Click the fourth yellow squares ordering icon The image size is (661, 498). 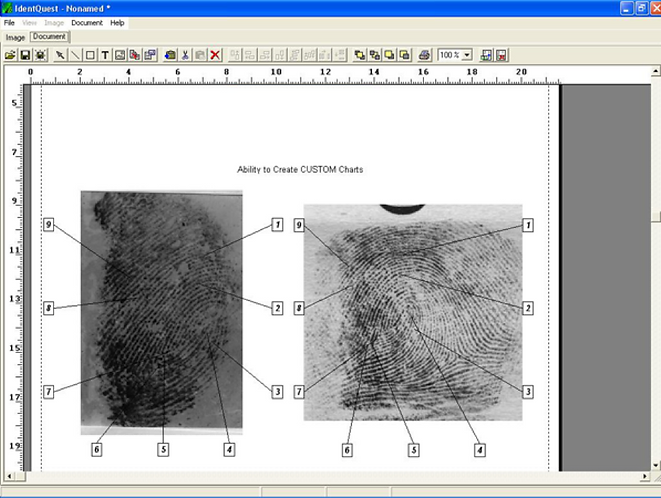405,55
